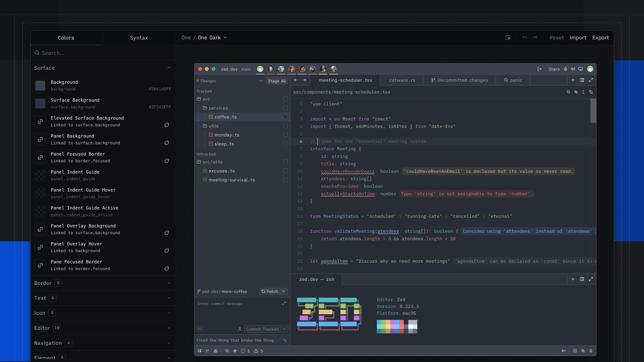Open collaborators panel via the people icon
This screenshot has width=644, height=362.
(215, 351)
